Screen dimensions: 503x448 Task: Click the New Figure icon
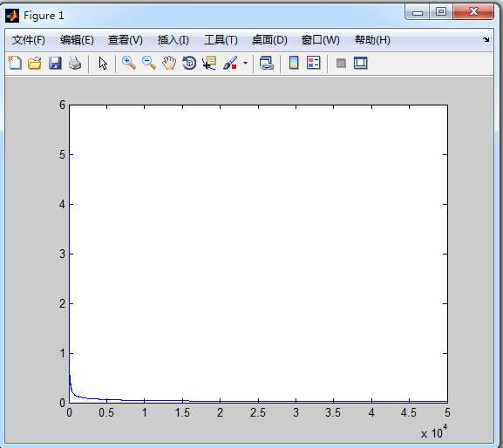(x=15, y=63)
